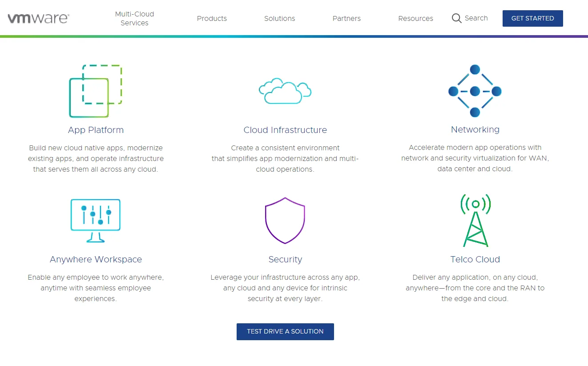Click text "Deliver any application, on any cloud,"
Screen dimensions: 588x366
click(475, 277)
